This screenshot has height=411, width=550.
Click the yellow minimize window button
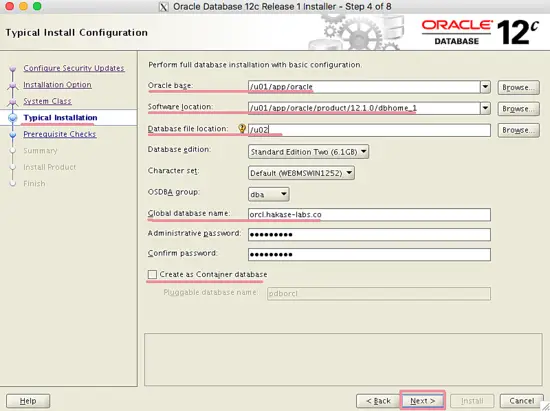pyautogui.click(x=24, y=6)
